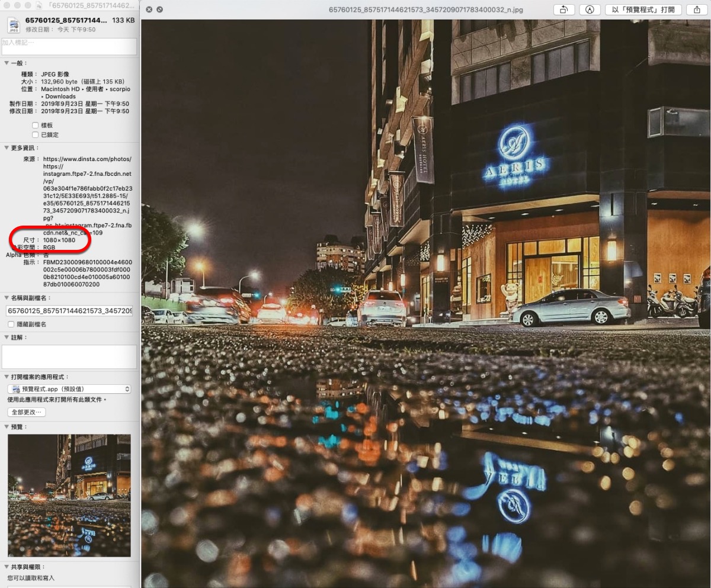Collapse the 預覽 (Preview) section

7,426
